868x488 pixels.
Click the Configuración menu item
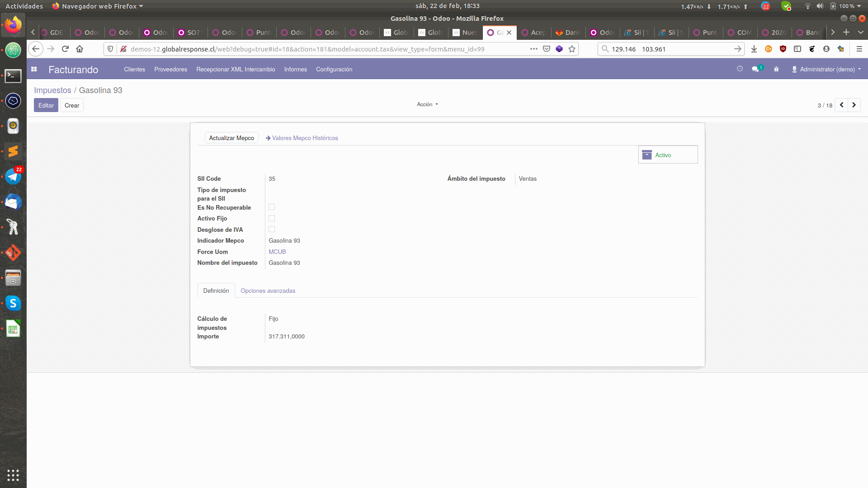click(x=334, y=69)
